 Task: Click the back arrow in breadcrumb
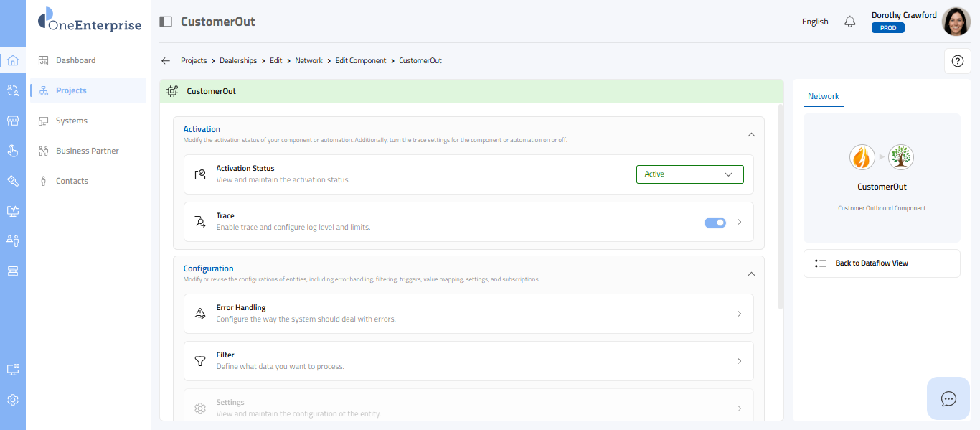[166, 61]
